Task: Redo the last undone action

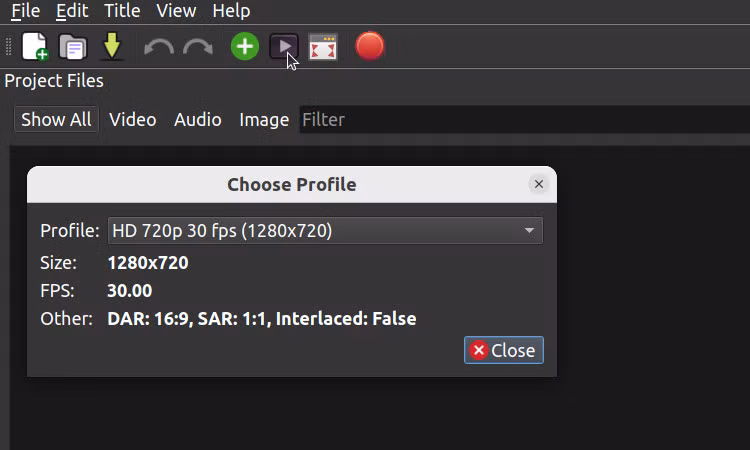Action: coord(198,47)
